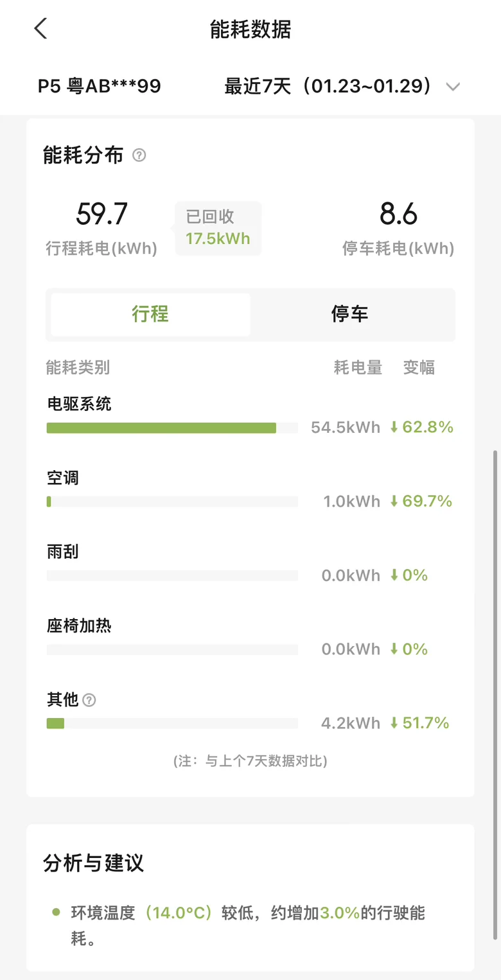Click the vertical scrollbar on right

coord(495,694)
